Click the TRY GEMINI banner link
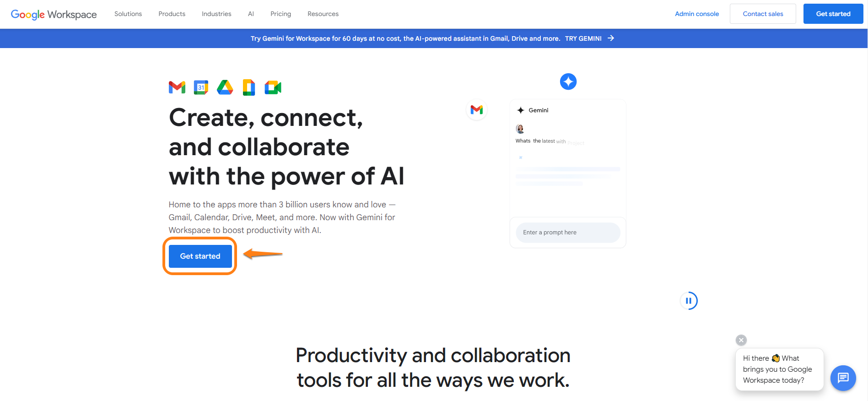 [589, 38]
